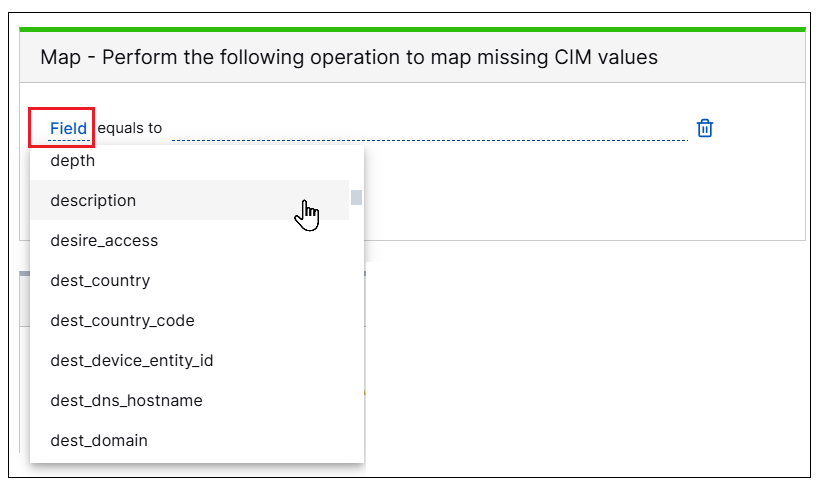Click the empty value field after equals to
This screenshot has height=485, width=821.
click(429, 129)
